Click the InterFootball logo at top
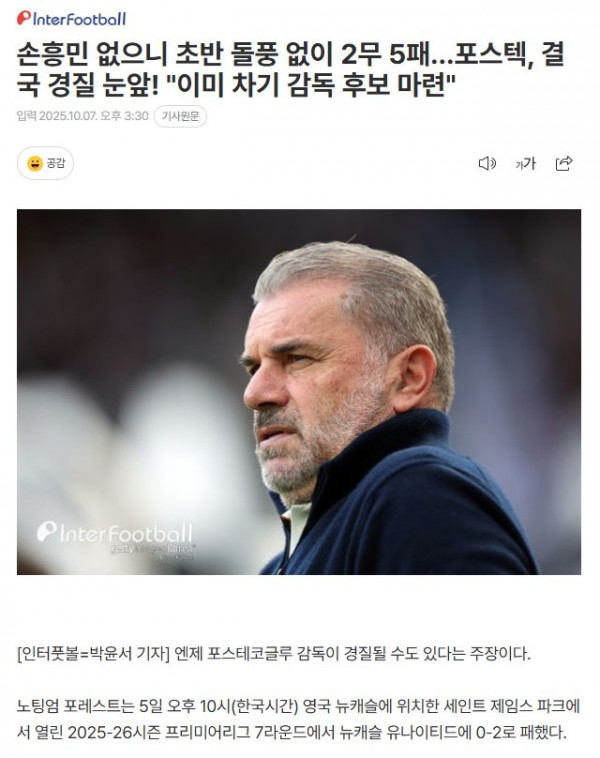The image size is (600, 758). pyautogui.click(x=72, y=18)
